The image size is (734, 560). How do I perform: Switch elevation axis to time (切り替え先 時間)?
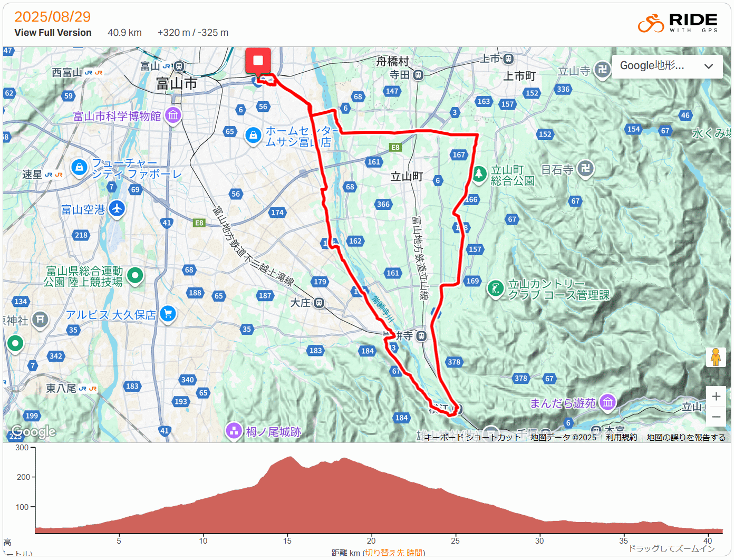(x=394, y=552)
